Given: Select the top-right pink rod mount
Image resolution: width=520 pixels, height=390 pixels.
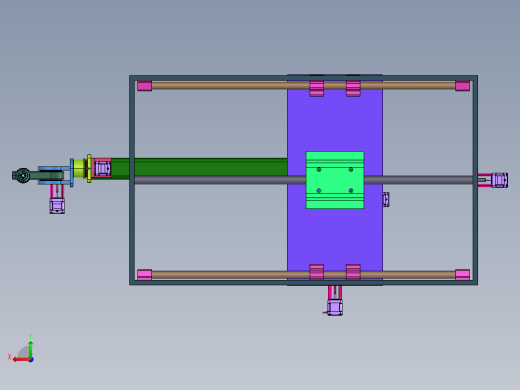Looking at the screenshot, I should coord(462,86).
